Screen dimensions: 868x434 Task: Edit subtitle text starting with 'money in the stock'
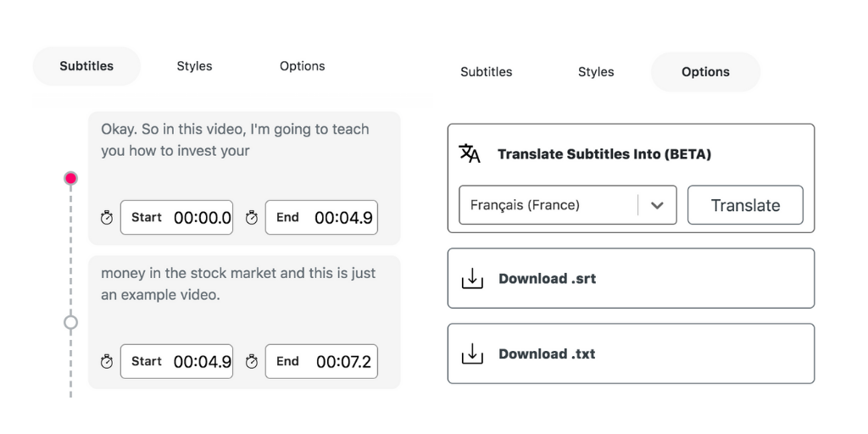(238, 284)
